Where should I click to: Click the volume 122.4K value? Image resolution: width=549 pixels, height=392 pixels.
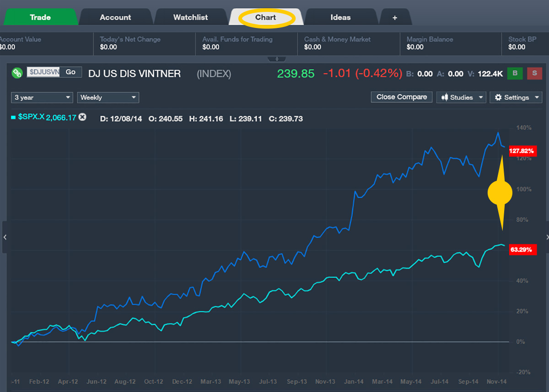click(x=490, y=74)
